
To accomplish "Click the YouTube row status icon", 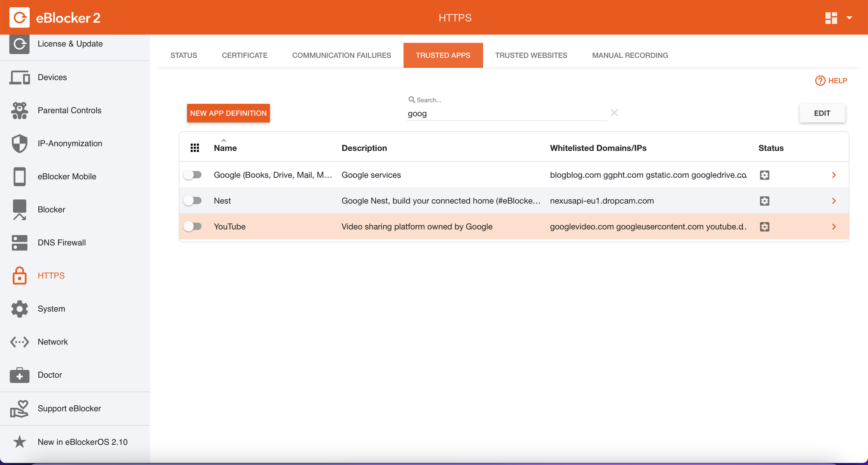I will (x=764, y=226).
